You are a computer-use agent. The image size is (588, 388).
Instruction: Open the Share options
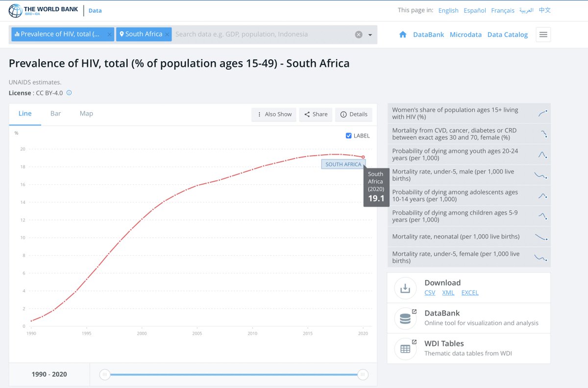tap(316, 114)
